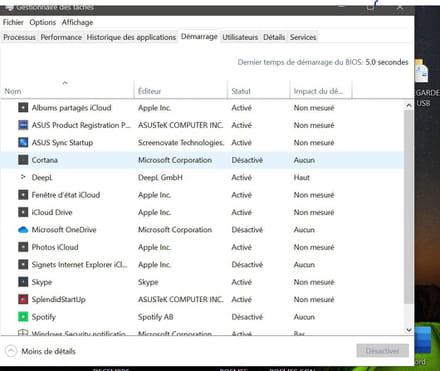Click the SplendidStartUp icon
The image size is (440, 371).
click(23, 299)
